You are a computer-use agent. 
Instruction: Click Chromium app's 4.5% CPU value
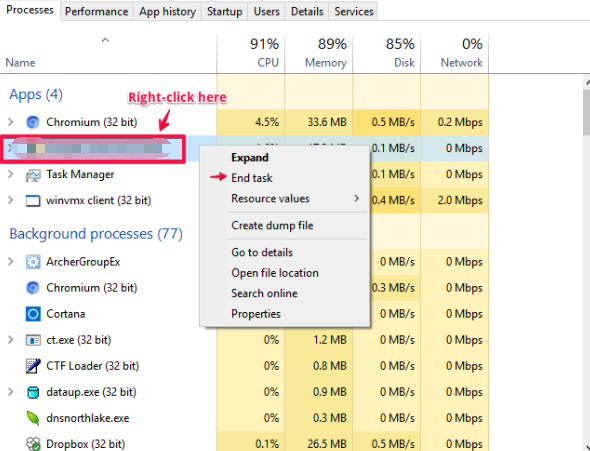267,122
